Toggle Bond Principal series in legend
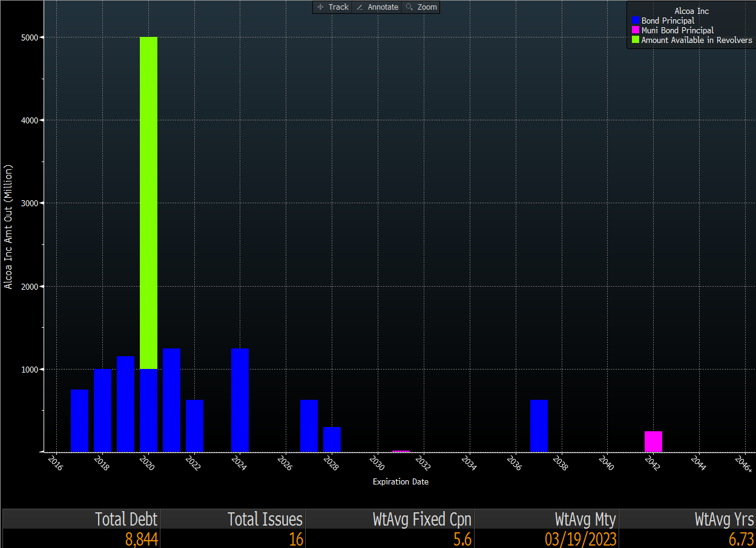Viewport: 756px width, 548px height. pyautogui.click(x=668, y=21)
